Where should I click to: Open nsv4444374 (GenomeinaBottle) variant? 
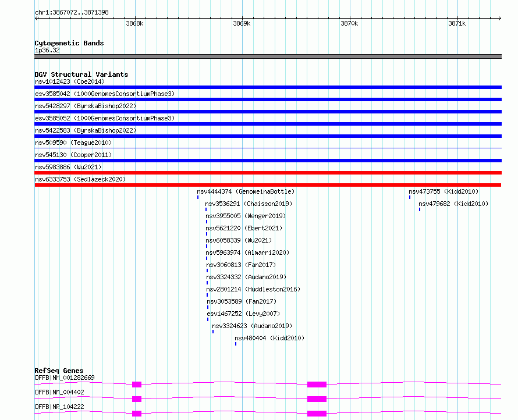[246, 191]
